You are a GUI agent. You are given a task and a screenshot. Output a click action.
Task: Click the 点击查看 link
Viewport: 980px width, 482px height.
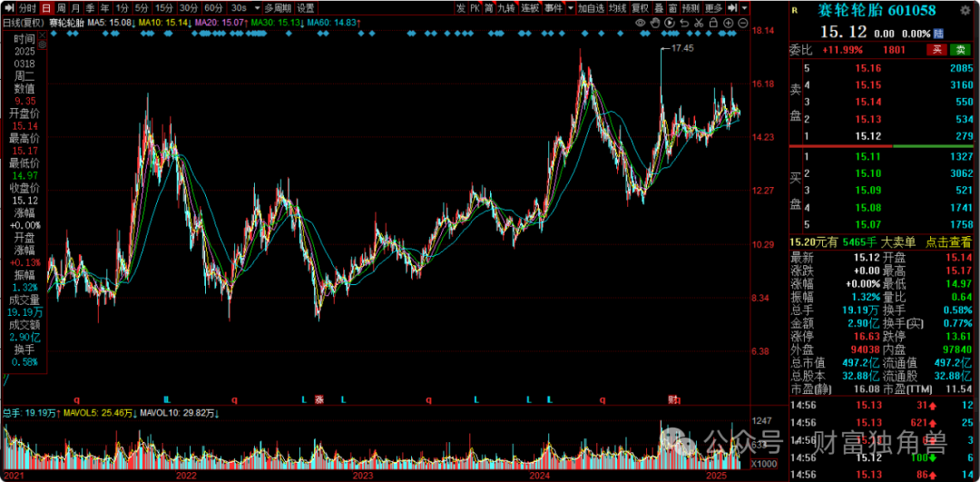coord(949,242)
